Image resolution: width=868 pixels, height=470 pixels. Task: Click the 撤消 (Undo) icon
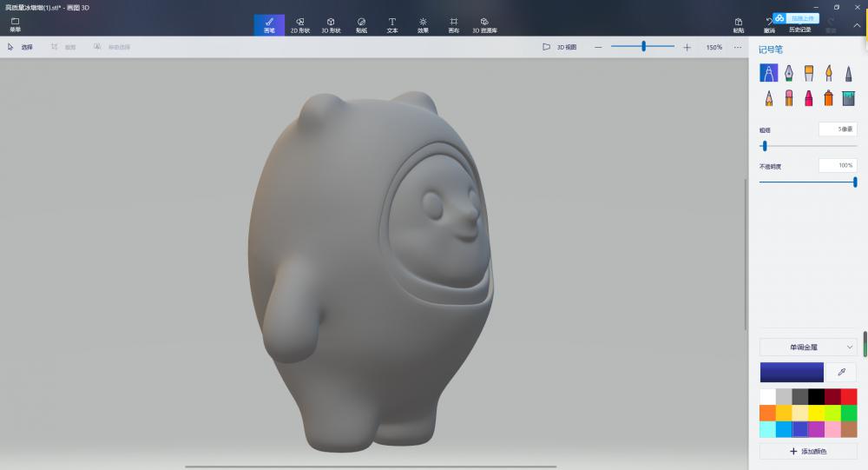[769, 25]
